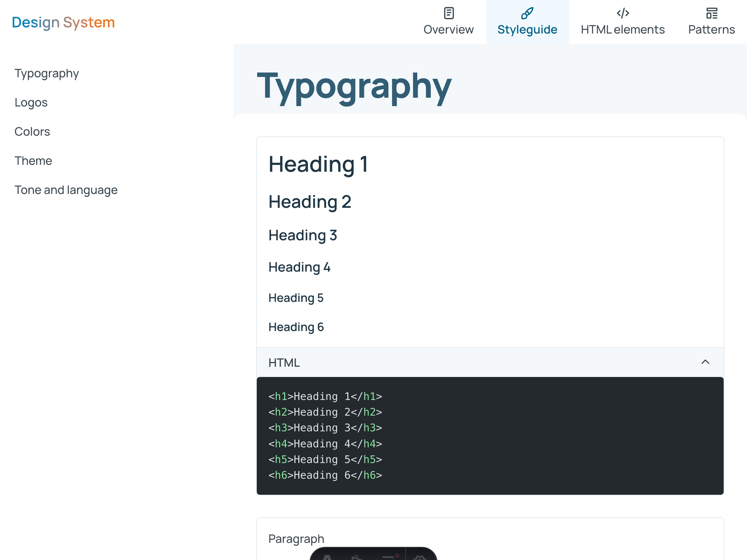Collapse the HTML code section chevron
The width and height of the screenshot is (747, 560).
[705, 362]
